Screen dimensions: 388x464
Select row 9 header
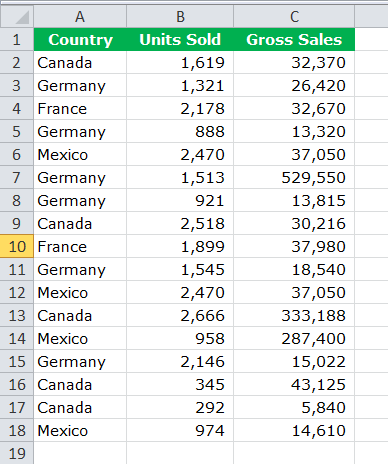coord(17,223)
